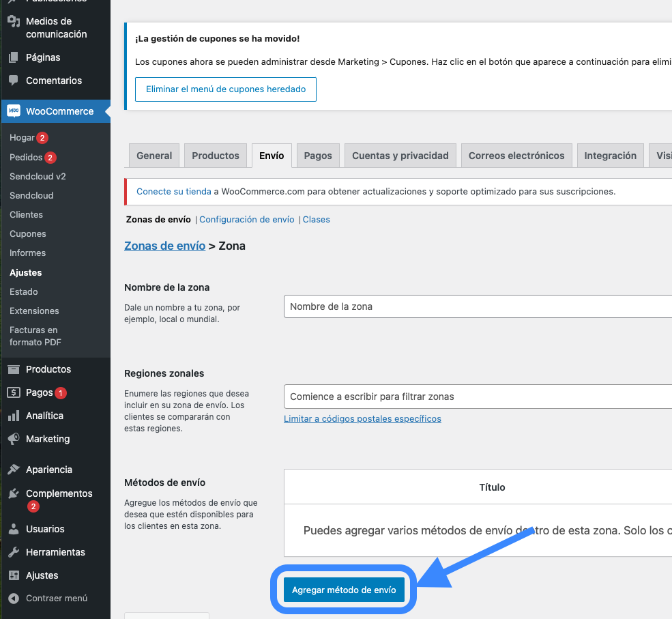Image resolution: width=672 pixels, height=619 pixels.
Task: Click the Herramientas wrench icon
Action: click(14, 551)
